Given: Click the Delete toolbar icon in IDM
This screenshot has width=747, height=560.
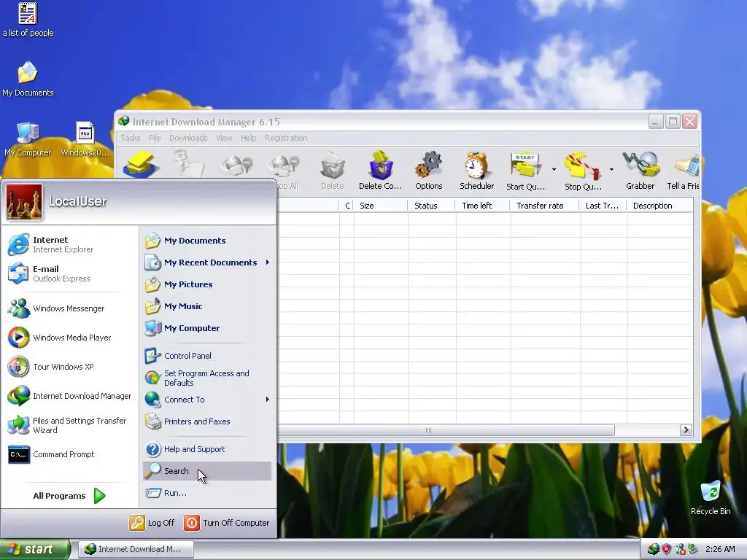Looking at the screenshot, I should (333, 171).
